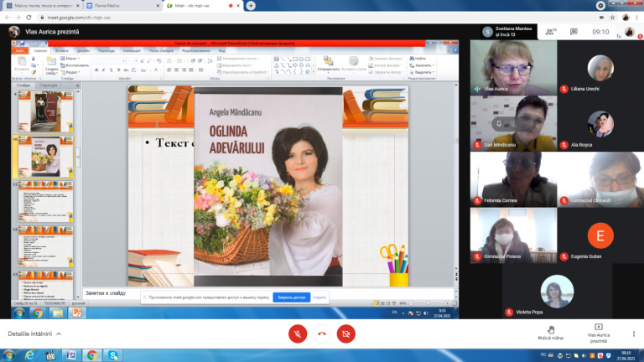Launch Skype from the Windows taskbar
Viewport: 644px width, 362px height.
tap(113, 355)
